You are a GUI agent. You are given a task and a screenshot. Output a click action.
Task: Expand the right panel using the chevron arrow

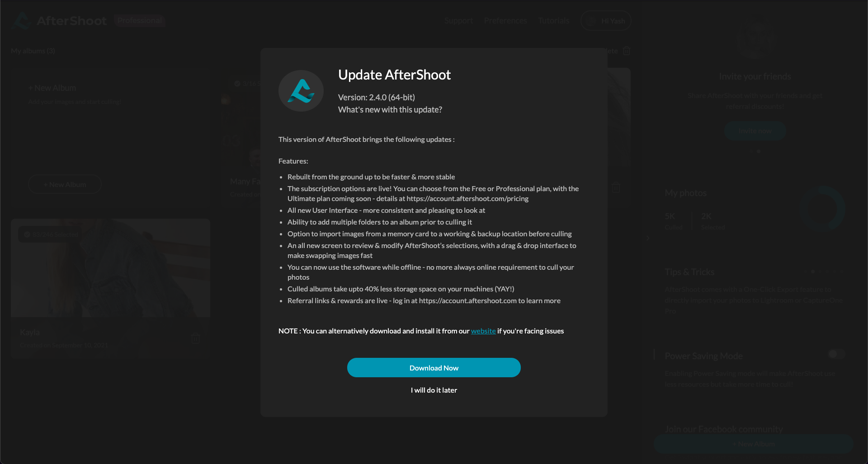(x=648, y=238)
